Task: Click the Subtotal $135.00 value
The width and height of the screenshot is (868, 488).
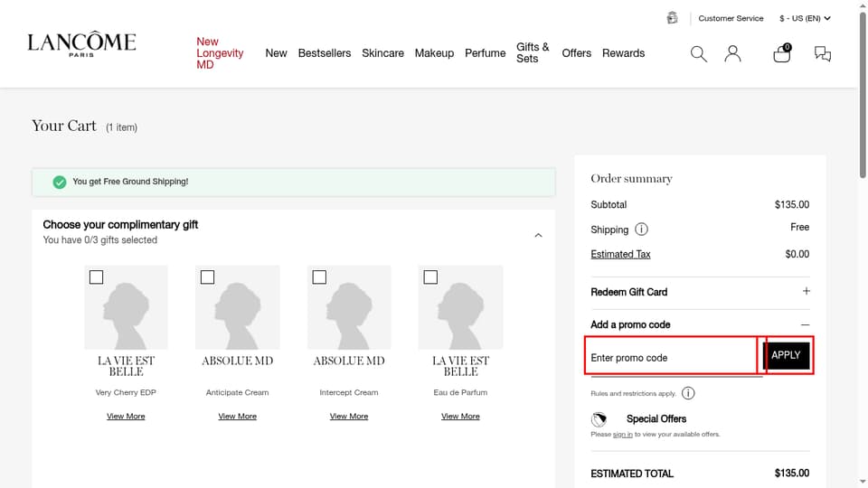Action: [x=792, y=205]
